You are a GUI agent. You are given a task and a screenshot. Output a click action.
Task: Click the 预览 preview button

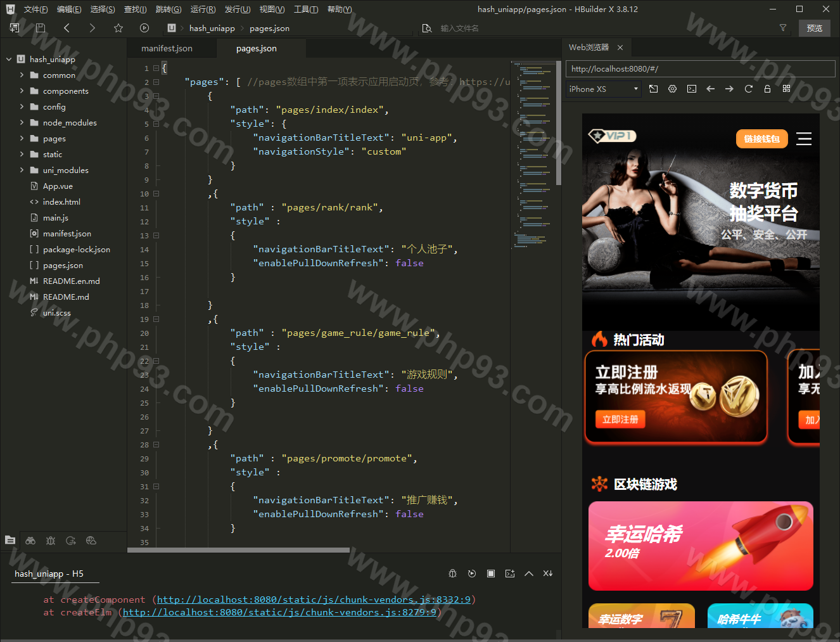[814, 28]
